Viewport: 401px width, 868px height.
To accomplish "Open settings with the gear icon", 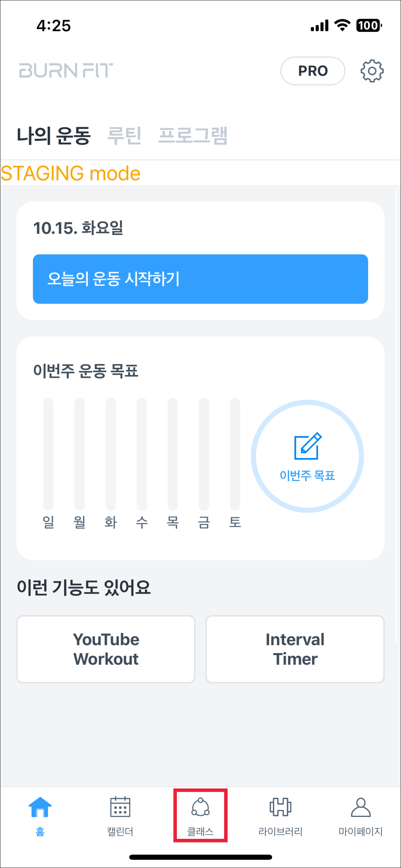I will [x=372, y=71].
